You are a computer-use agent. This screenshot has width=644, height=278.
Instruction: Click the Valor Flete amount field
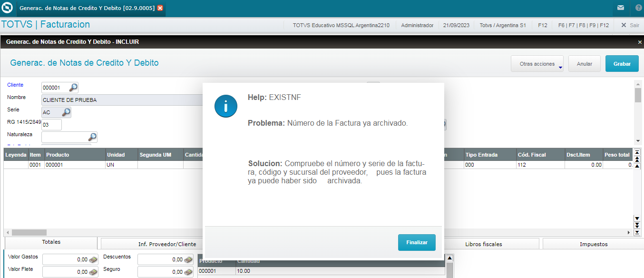(66, 272)
